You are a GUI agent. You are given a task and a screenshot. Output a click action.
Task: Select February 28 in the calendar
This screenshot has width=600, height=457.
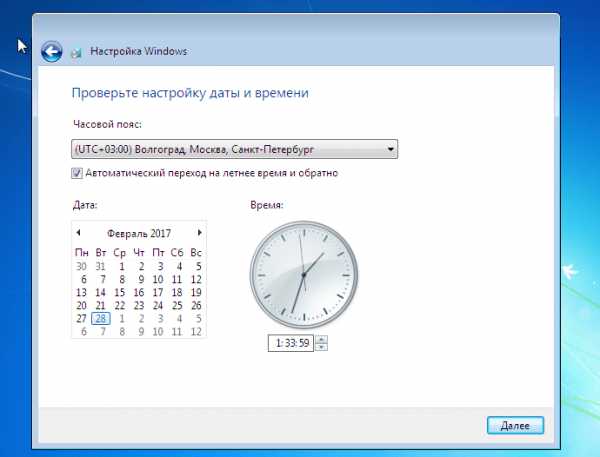[101, 318]
